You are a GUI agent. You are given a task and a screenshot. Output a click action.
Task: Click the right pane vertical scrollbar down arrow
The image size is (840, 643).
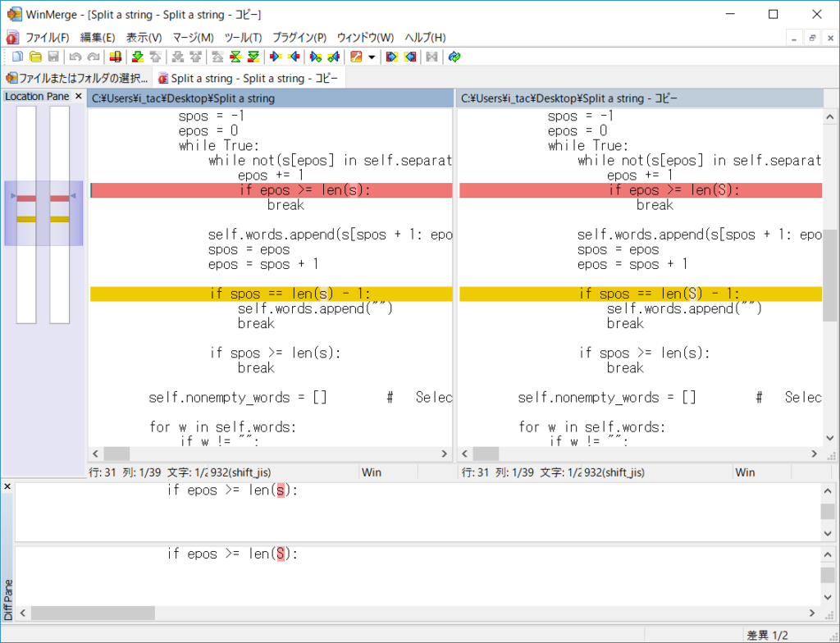(x=830, y=438)
